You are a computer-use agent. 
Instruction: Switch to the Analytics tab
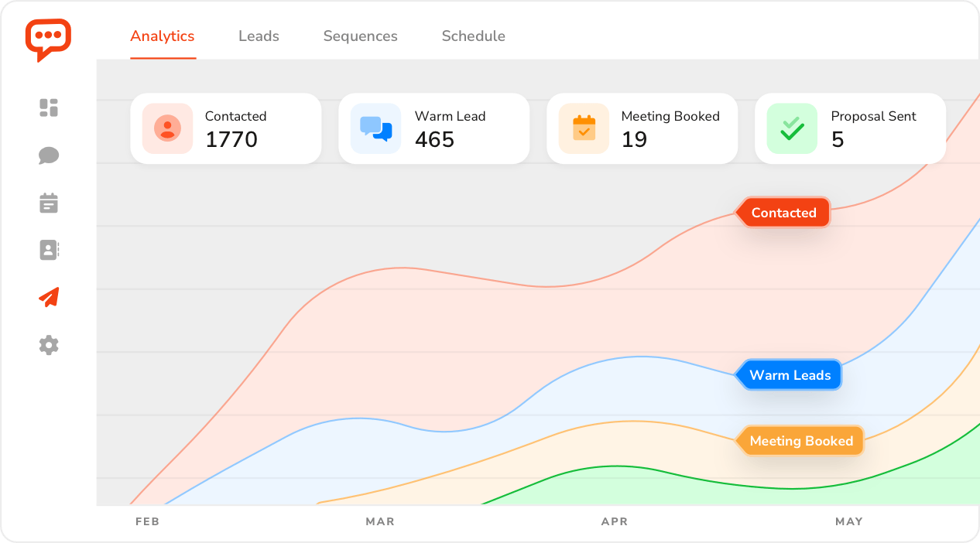tap(163, 36)
